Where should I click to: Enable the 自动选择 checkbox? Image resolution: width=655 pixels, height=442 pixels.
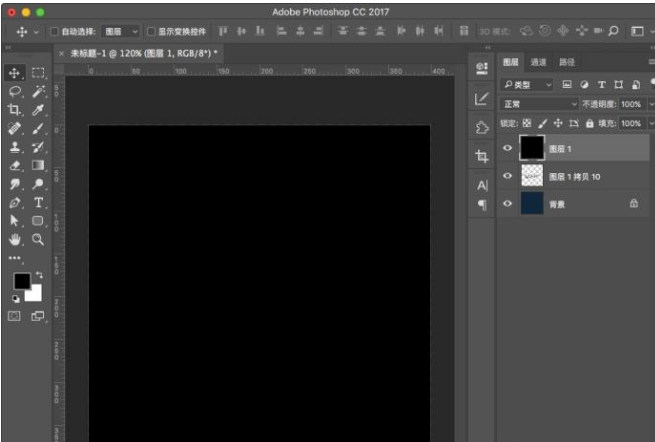[54, 31]
